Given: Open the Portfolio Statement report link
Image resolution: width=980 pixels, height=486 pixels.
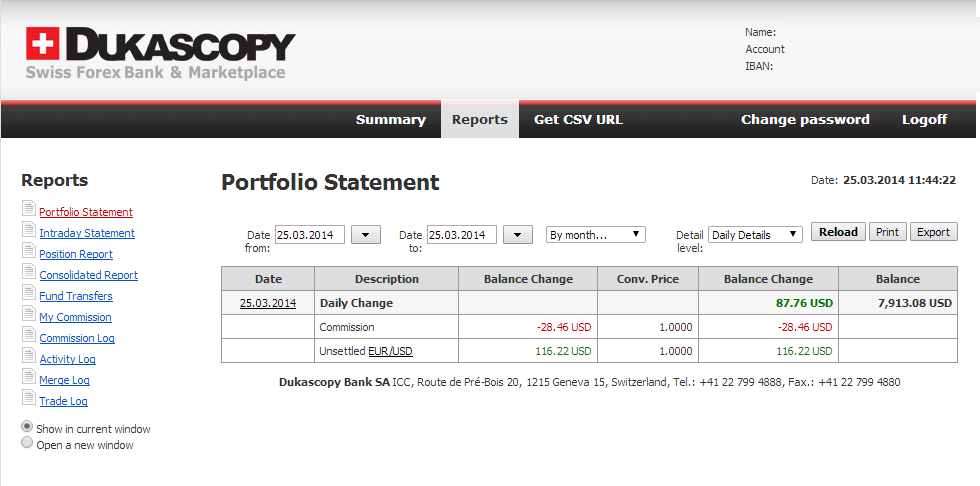Looking at the screenshot, I should pos(86,212).
